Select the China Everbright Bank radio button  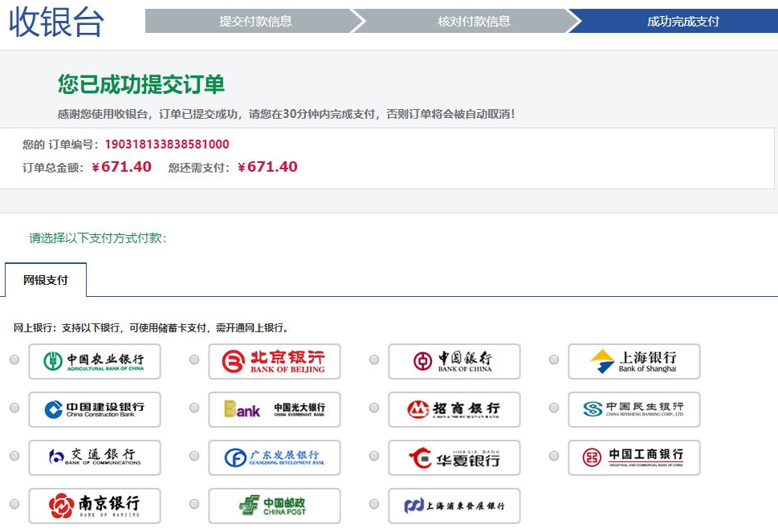(x=194, y=408)
